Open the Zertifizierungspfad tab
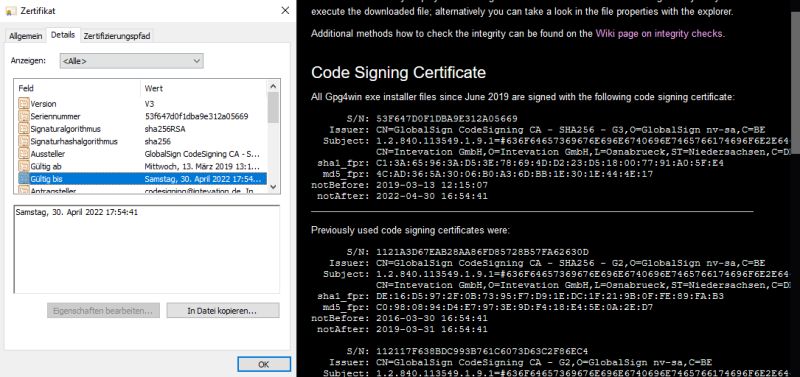 point(117,36)
